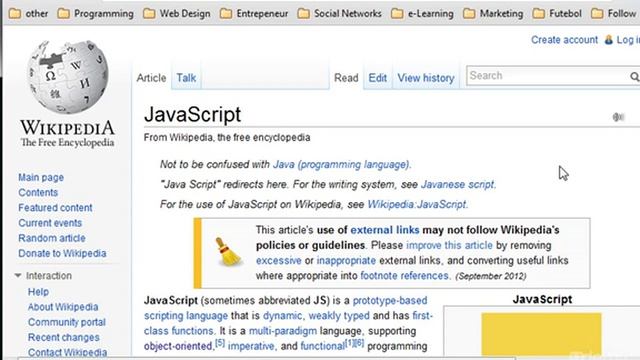Open Current events link
Image resolution: width=640 pixels, height=360 pixels.
pyautogui.click(x=50, y=223)
